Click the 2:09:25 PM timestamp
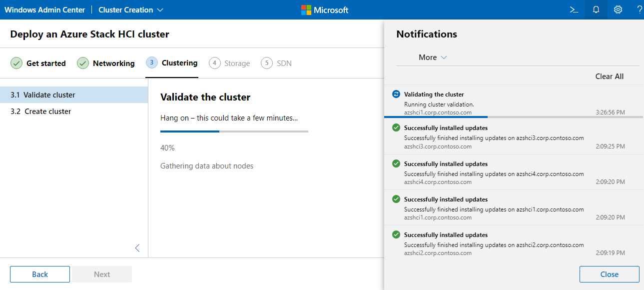Image resolution: width=644 pixels, height=290 pixels. [610, 146]
